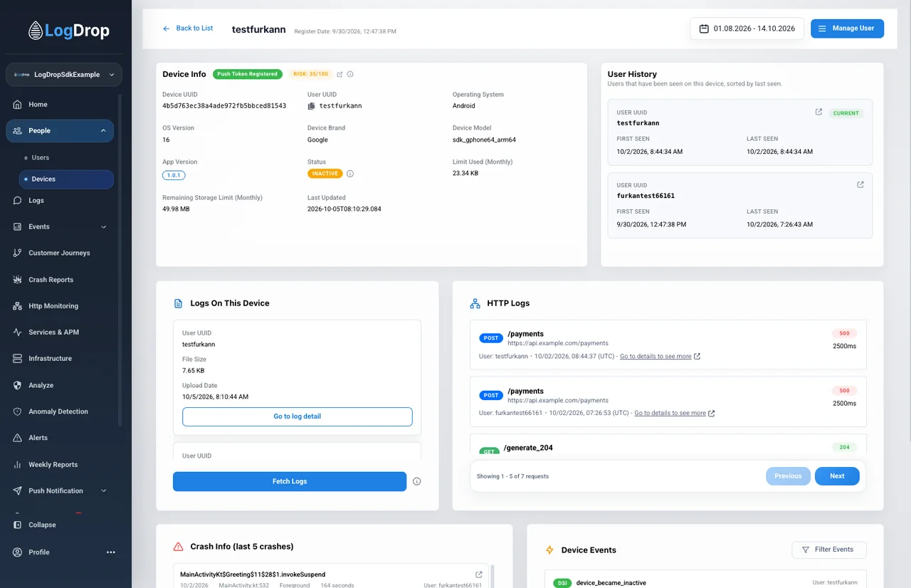911x588 pixels.
Task: Click Device UUID value 4b5d763ec38a4ade972fb5bbced81543
Action: [x=224, y=106]
